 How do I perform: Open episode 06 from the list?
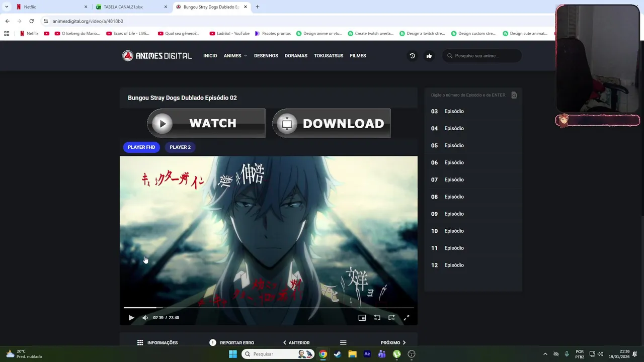point(473,162)
